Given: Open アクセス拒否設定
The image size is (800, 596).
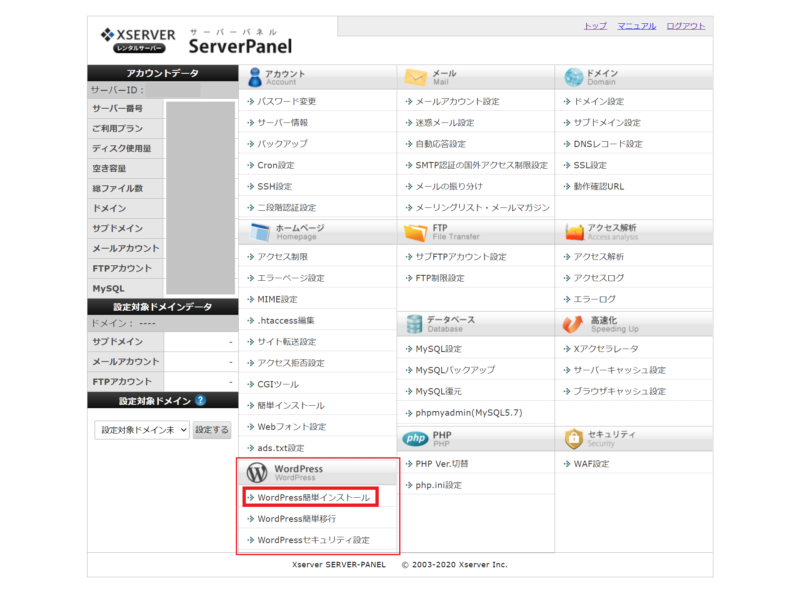Looking at the screenshot, I should [x=291, y=363].
